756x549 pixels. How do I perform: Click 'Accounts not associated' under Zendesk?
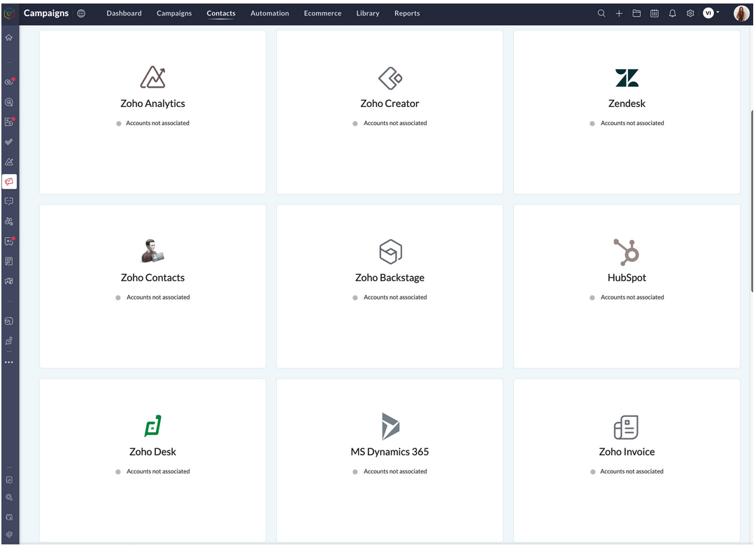click(x=632, y=123)
